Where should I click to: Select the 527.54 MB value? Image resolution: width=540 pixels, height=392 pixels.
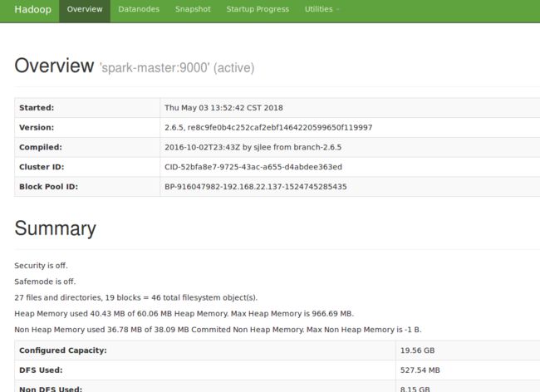pos(420,370)
